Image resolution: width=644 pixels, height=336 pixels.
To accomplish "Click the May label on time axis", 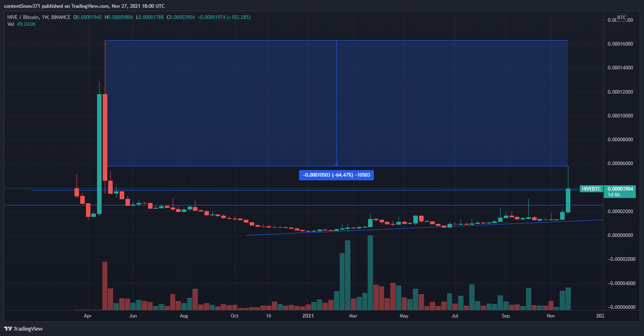I will (x=404, y=316).
